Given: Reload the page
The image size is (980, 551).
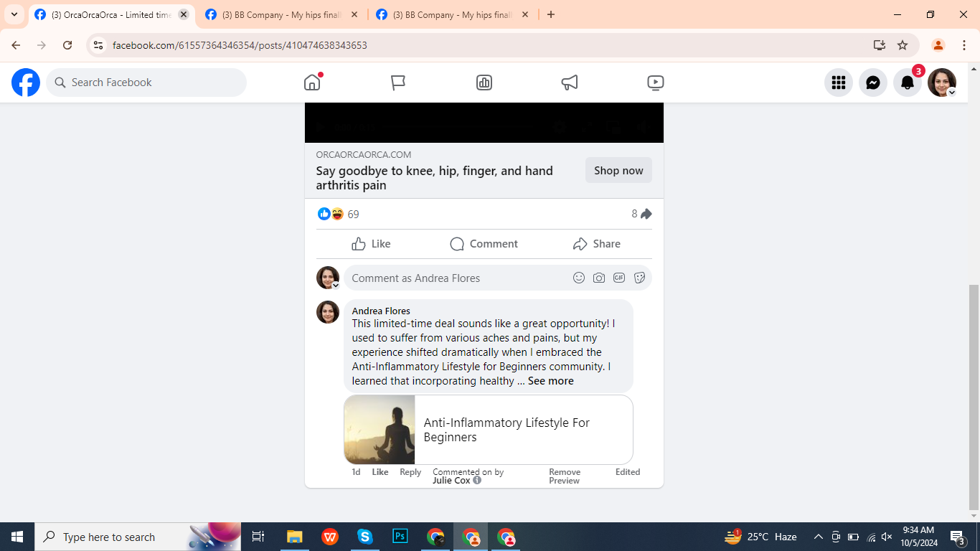Looking at the screenshot, I should (67, 45).
